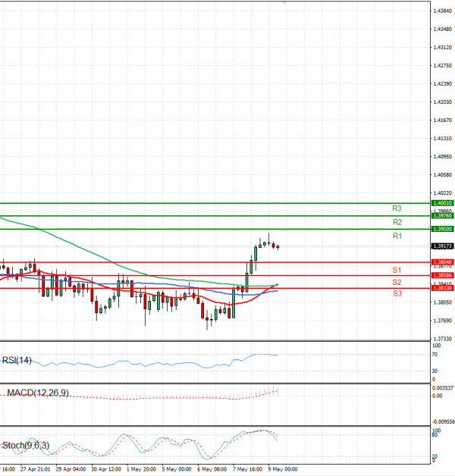Click the Stoch(9,6,3) indicator label

(x=23, y=445)
